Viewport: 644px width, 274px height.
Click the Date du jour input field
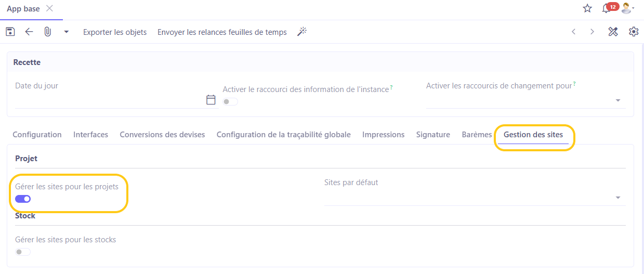coord(110,100)
